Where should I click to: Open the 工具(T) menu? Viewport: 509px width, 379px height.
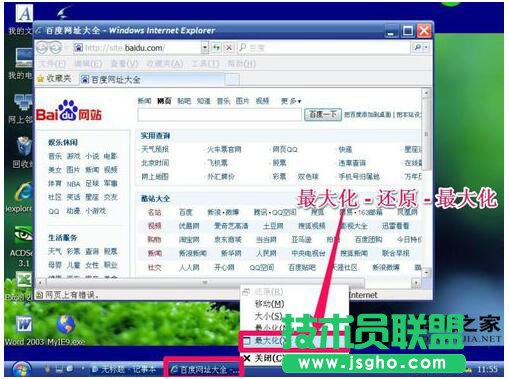coord(205,63)
